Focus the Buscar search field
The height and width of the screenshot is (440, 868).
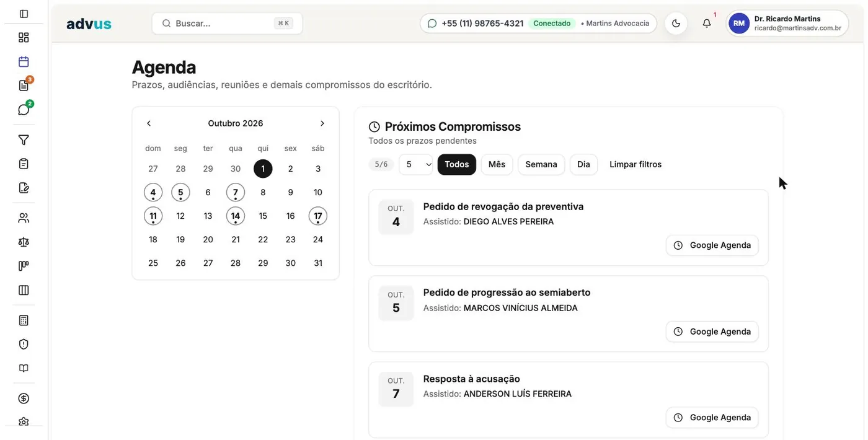pyautogui.click(x=227, y=24)
